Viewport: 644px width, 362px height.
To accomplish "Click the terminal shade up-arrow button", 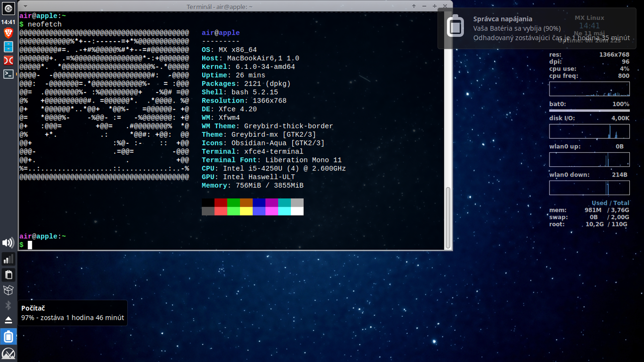I will [414, 6].
